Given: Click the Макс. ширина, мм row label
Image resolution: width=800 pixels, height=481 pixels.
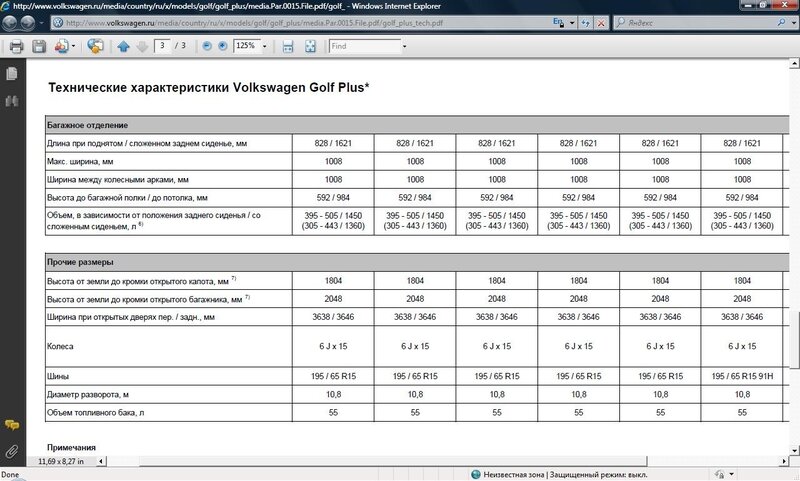Looking at the screenshot, I should pyautogui.click(x=80, y=161).
